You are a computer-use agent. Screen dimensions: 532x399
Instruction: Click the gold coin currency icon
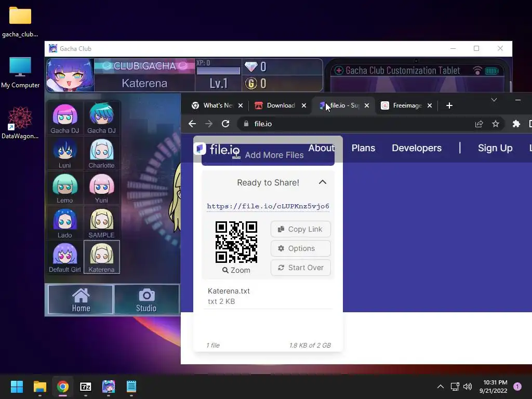click(251, 83)
